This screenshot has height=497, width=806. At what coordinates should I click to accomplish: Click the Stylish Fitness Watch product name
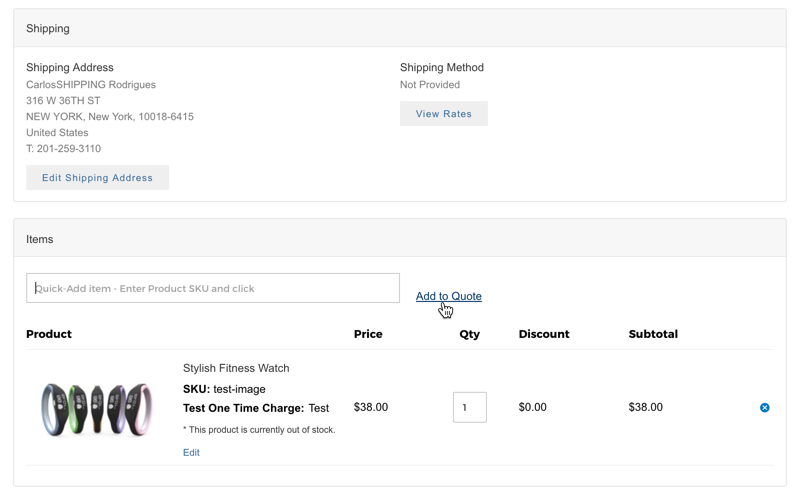pyautogui.click(x=236, y=368)
